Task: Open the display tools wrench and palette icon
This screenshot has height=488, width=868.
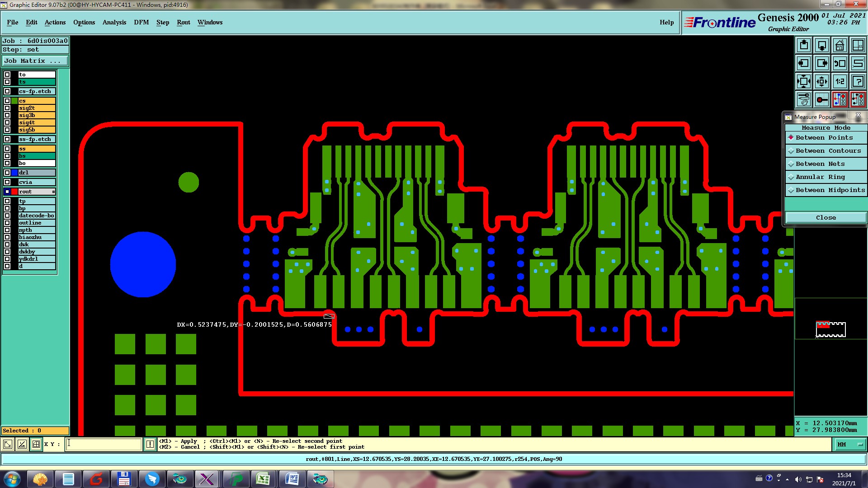Action: click(x=804, y=99)
